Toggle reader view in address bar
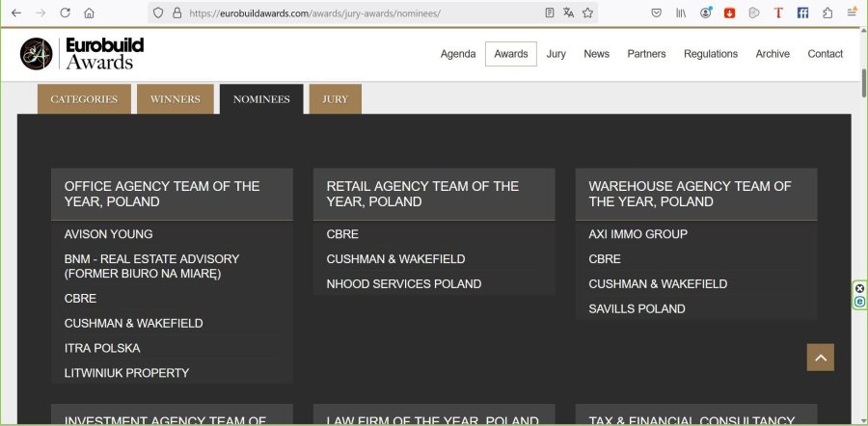868x426 pixels. pyautogui.click(x=550, y=13)
